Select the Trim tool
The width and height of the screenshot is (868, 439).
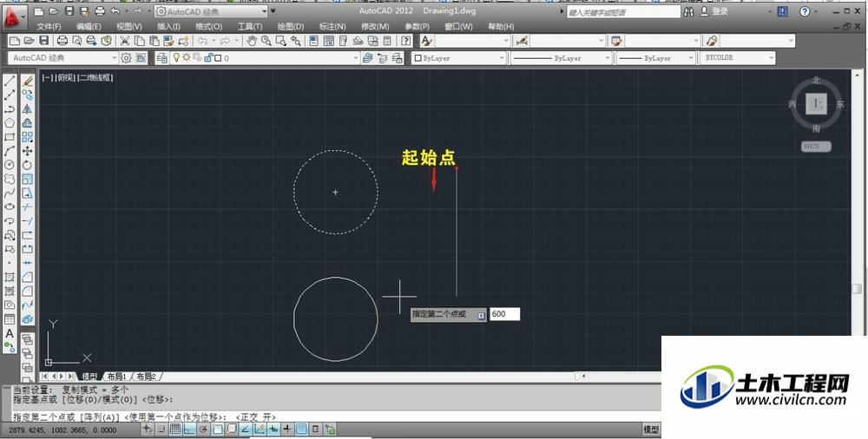[28, 206]
